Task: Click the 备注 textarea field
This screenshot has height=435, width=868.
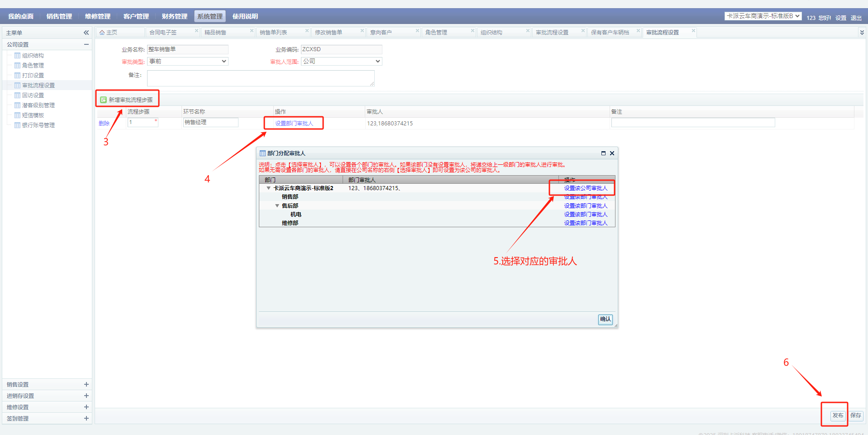Action: (261, 78)
